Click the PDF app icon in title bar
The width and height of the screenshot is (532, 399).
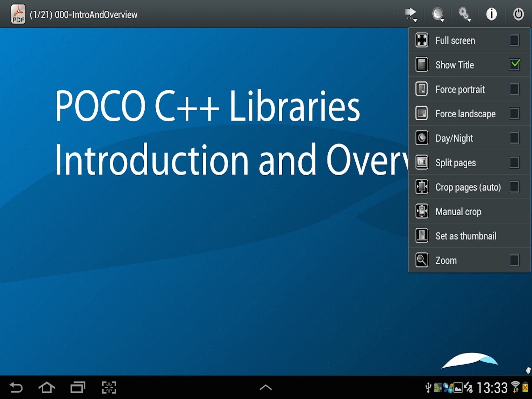(x=18, y=14)
